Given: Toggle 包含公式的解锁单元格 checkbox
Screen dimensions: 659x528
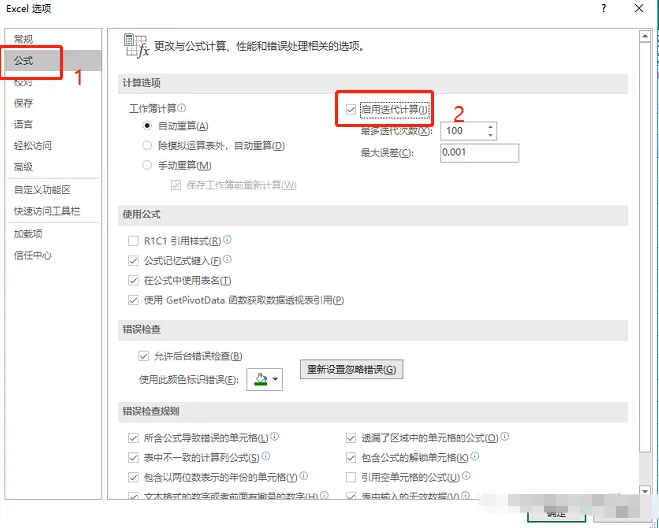Looking at the screenshot, I should click(351, 457).
